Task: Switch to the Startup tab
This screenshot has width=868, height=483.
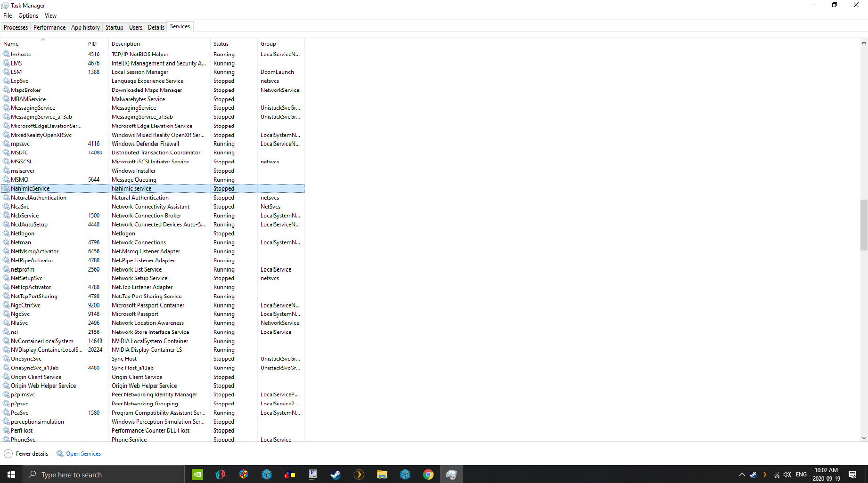Action: (115, 27)
